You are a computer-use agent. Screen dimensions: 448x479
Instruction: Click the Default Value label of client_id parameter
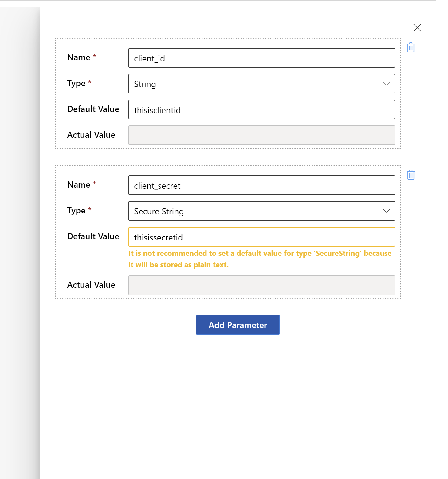click(93, 109)
